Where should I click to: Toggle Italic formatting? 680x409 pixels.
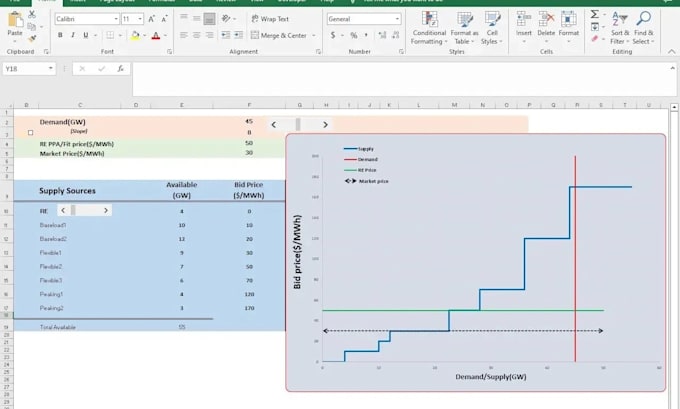click(x=73, y=35)
